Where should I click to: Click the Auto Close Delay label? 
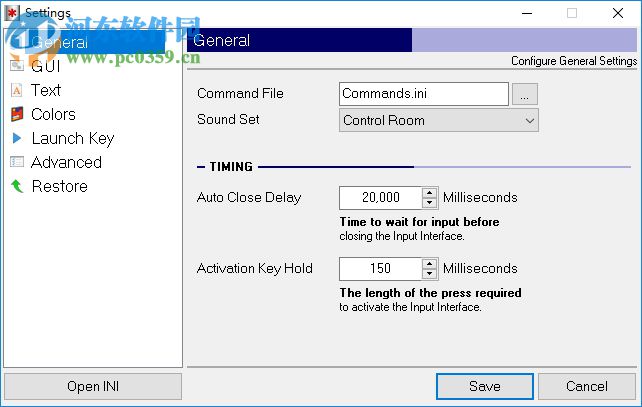(249, 197)
